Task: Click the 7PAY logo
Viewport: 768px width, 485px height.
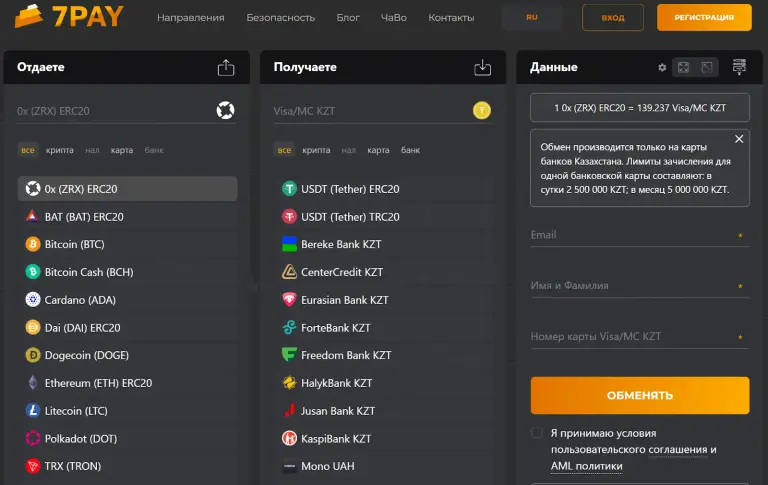Action: tap(69, 16)
